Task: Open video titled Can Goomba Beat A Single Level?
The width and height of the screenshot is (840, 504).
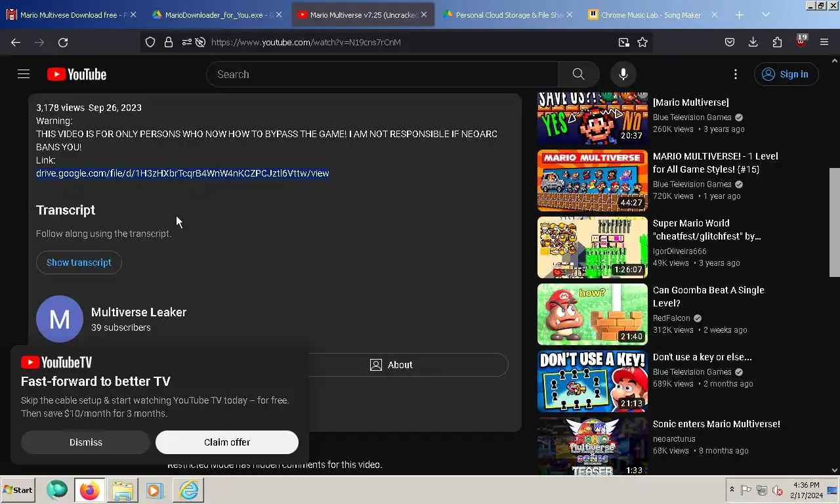Action: click(x=708, y=297)
